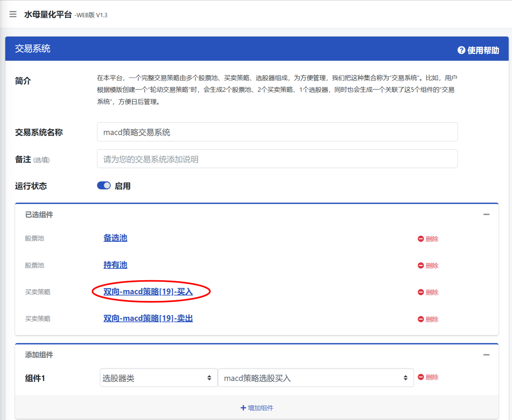This screenshot has width=512, height=420.
Task: Open 双向-macd策略[19]-卖出 strategy link
Action: (x=148, y=318)
